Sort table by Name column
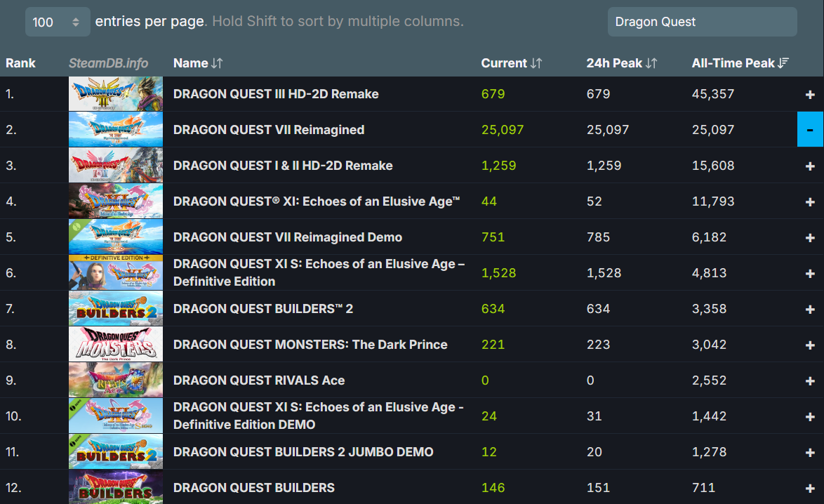 [x=197, y=63]
